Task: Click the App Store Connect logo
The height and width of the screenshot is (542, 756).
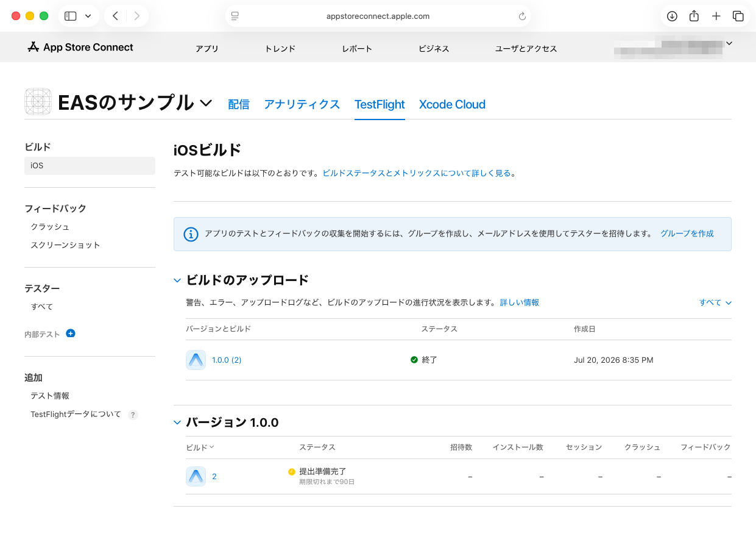Action: [80, 48]
